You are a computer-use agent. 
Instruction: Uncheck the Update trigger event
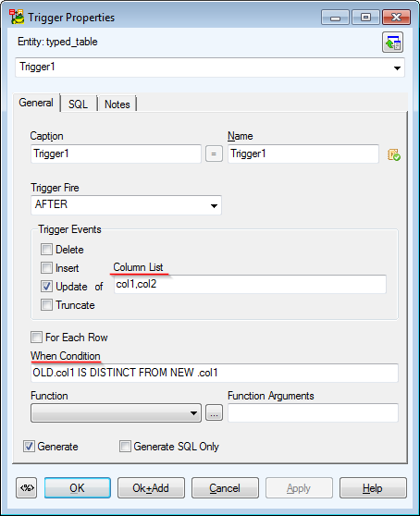point(46,287)
